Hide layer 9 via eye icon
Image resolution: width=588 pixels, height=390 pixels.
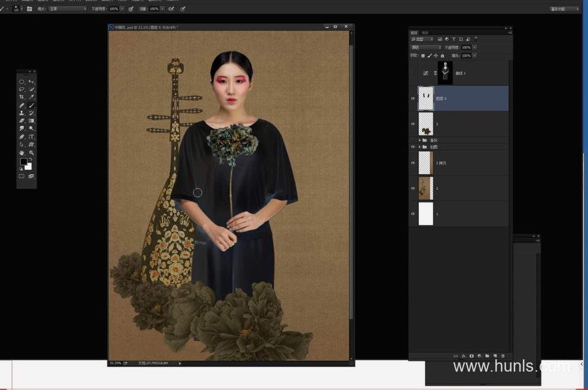point(413,99)
